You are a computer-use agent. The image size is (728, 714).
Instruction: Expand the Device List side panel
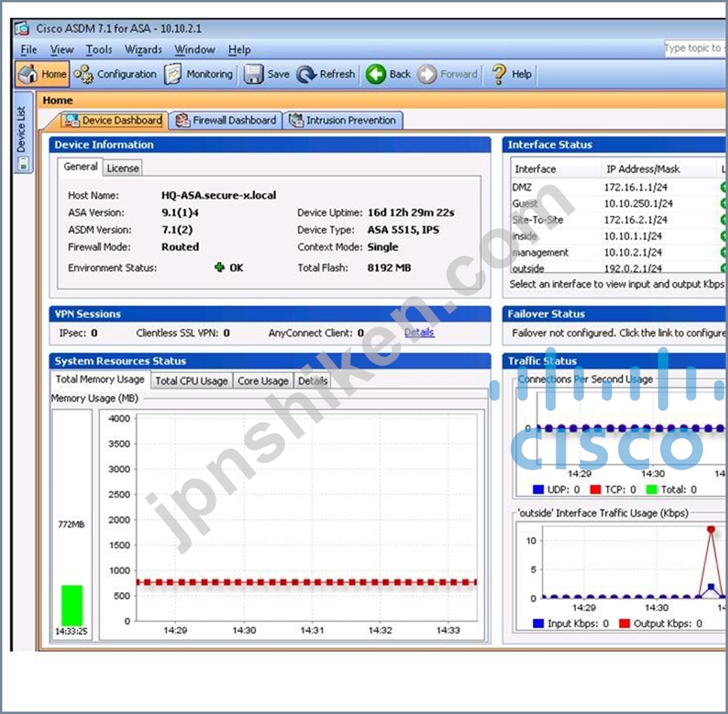23,133
